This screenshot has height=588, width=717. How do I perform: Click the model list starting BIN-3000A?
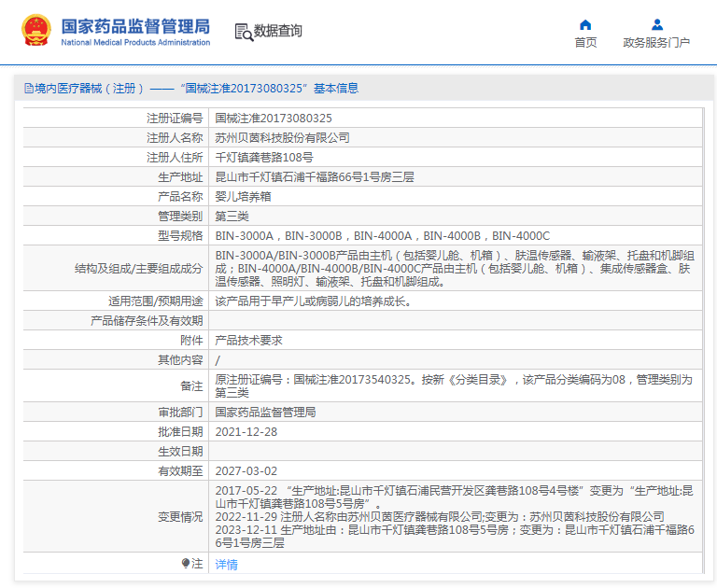coord(383,236)
